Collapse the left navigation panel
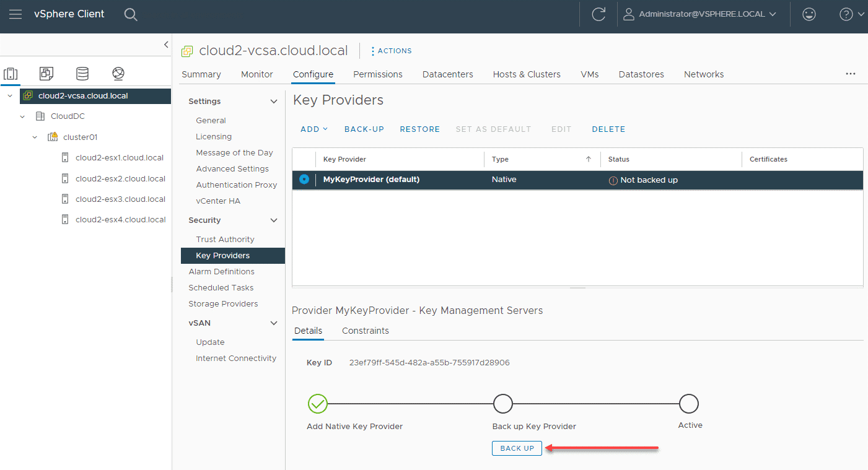Screen dimensions: 868x470 pyautogui.click(x=165, y=45)
